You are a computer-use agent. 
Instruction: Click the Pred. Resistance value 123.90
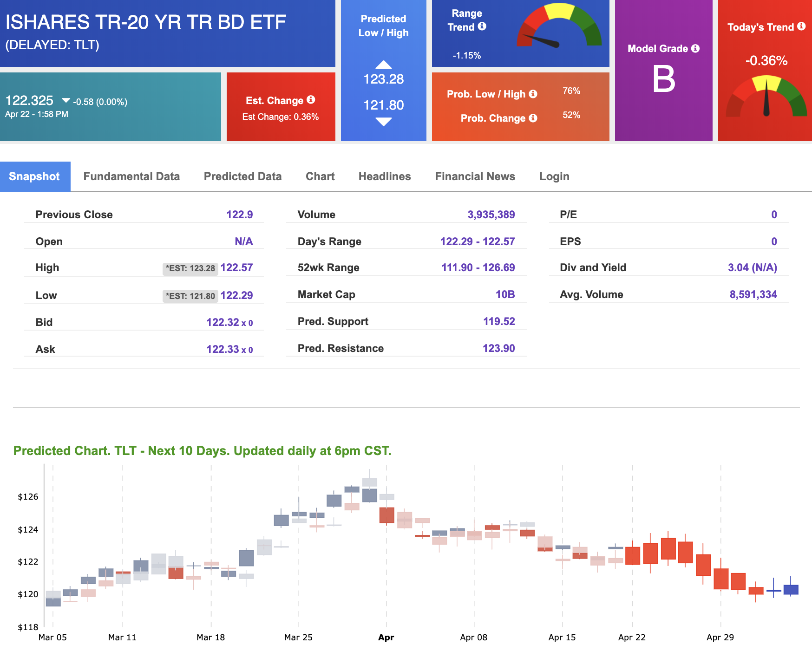pos(499,348)
